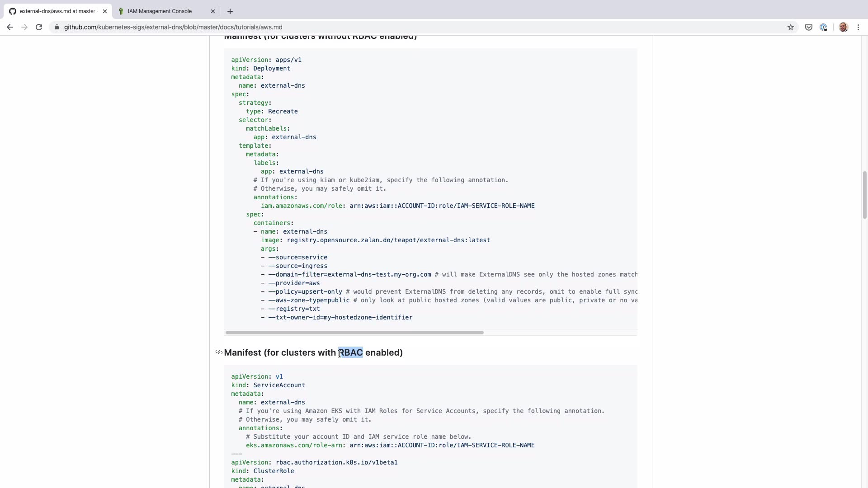Save page with the Pocket extension icon
This screenshot has width=868, height=488.
[809, 28]
